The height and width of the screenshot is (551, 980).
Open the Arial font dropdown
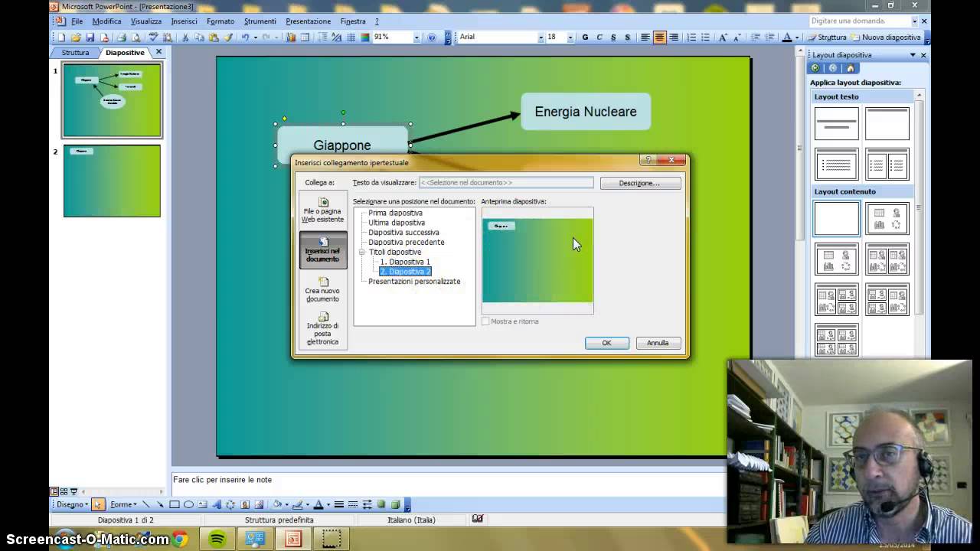(x=541, y=37)
